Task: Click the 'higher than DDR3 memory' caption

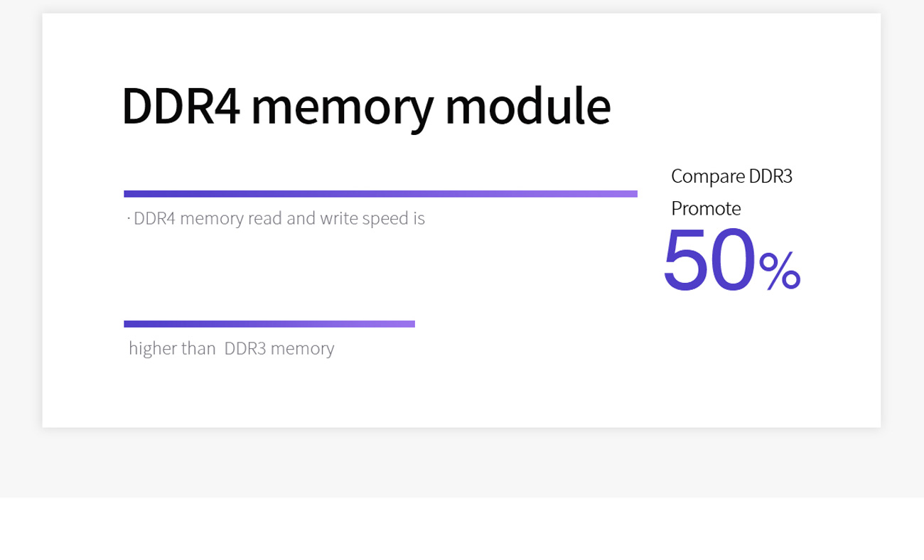Action: click(x=231, y=348)
